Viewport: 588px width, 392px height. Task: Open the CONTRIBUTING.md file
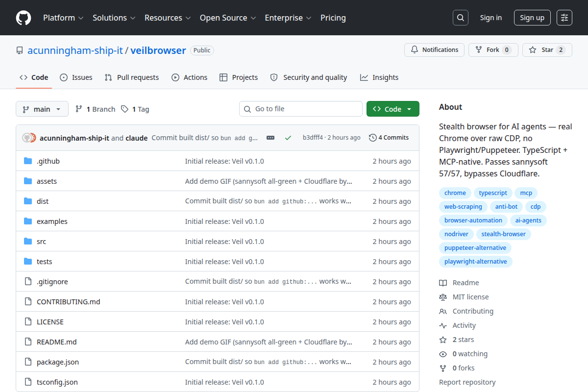pyautogui.click(x=69, y=301)
